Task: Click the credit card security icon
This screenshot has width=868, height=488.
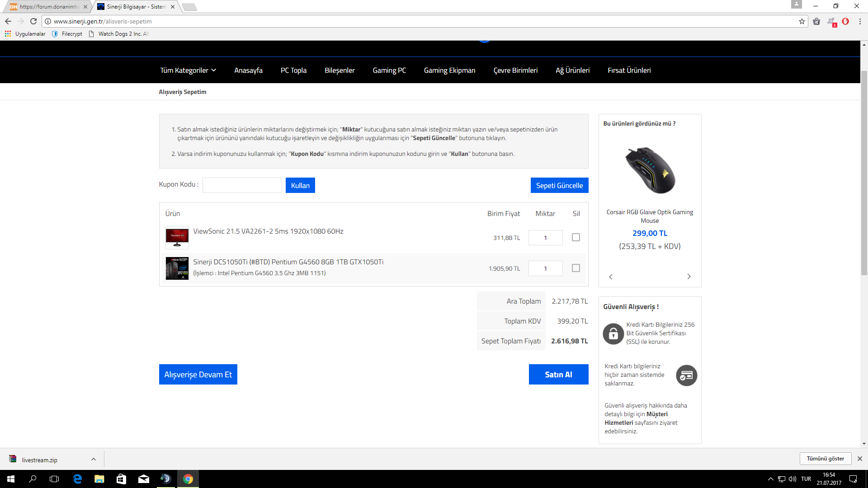Action: click(x=686, y=375)
